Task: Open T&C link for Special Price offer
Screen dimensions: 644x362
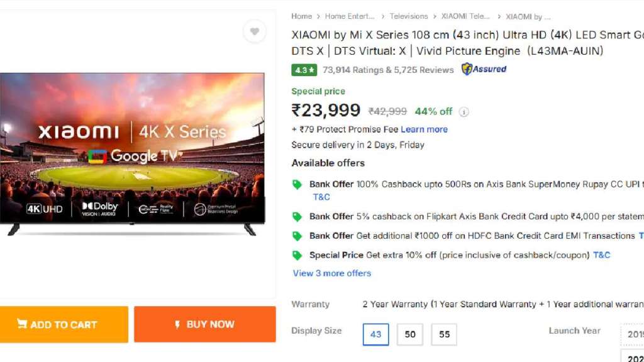Action: [x=602, y=255]
